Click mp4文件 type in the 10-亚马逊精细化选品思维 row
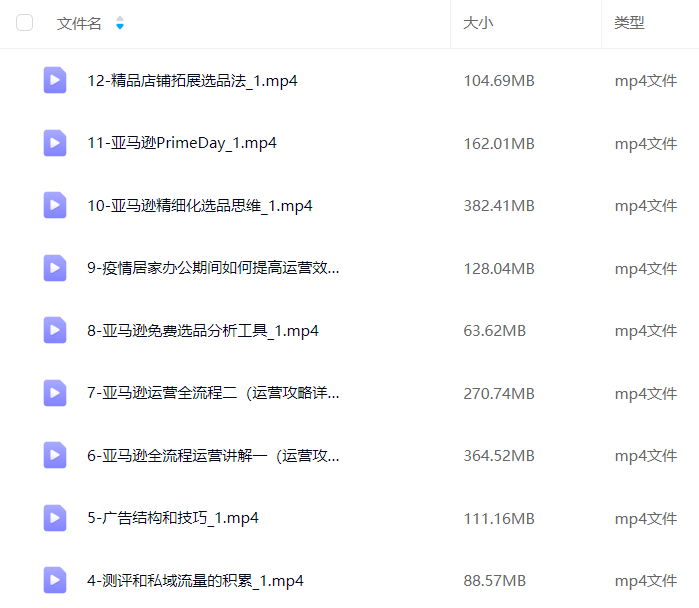The image size is (699, 608). [x=646, y=206]
